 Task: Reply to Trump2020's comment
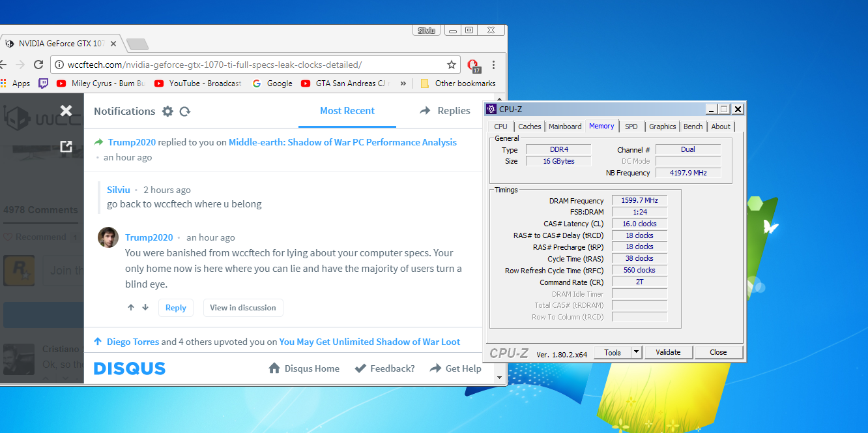175,308
